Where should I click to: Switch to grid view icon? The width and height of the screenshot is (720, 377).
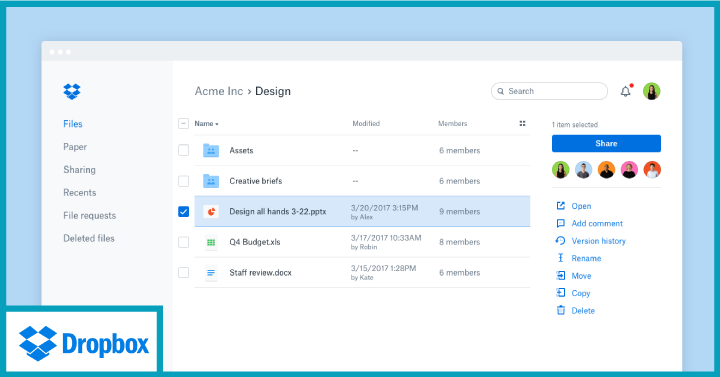coord(522,124)
